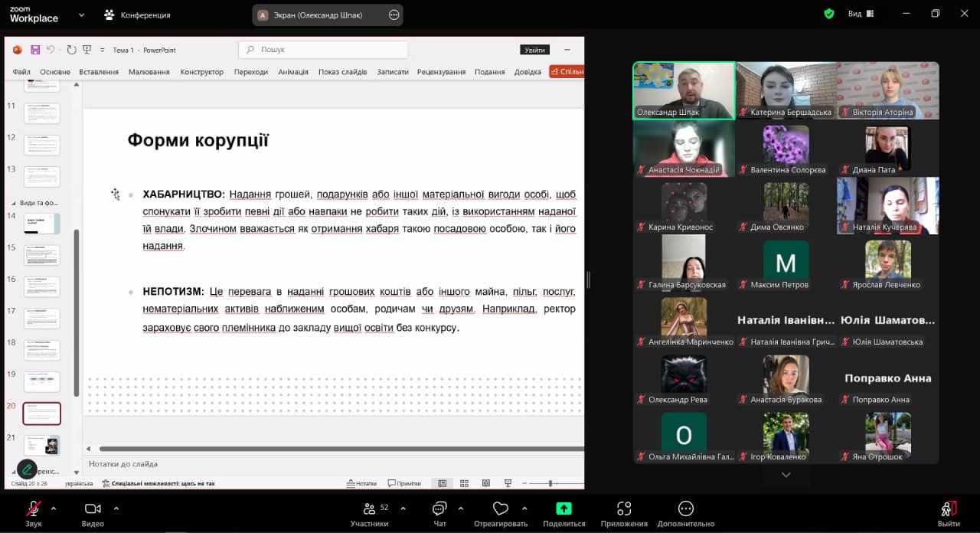Click the green security shield icon
Image resolution: width=980 pixels, height=533 pixels.
click(x=828, y=14)
